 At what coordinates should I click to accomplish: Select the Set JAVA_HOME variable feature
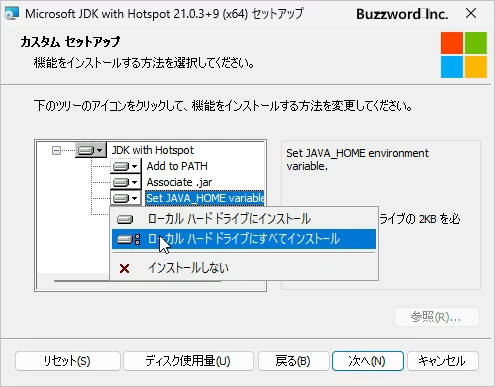pos(205,198)
